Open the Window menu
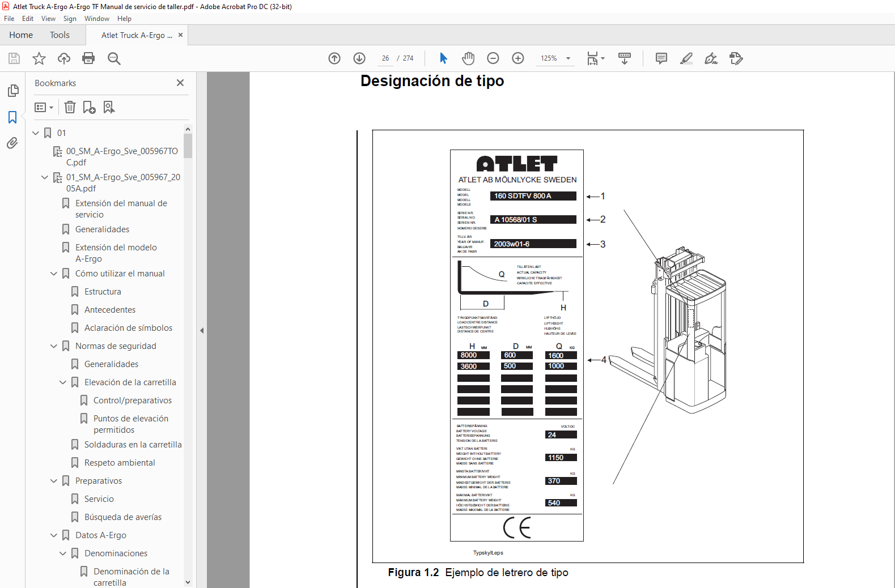 click(97, 19)
